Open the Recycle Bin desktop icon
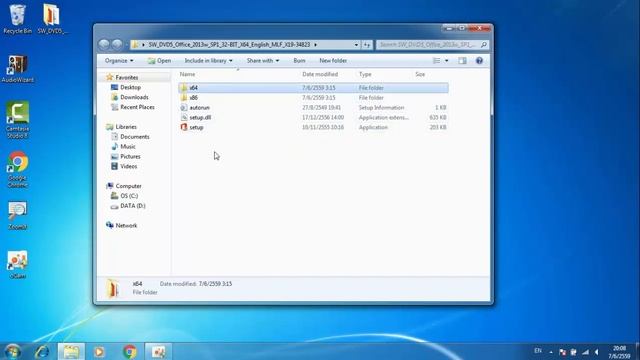Image resolution: width=640 pixels, height=360 pixels. [17, 19]
